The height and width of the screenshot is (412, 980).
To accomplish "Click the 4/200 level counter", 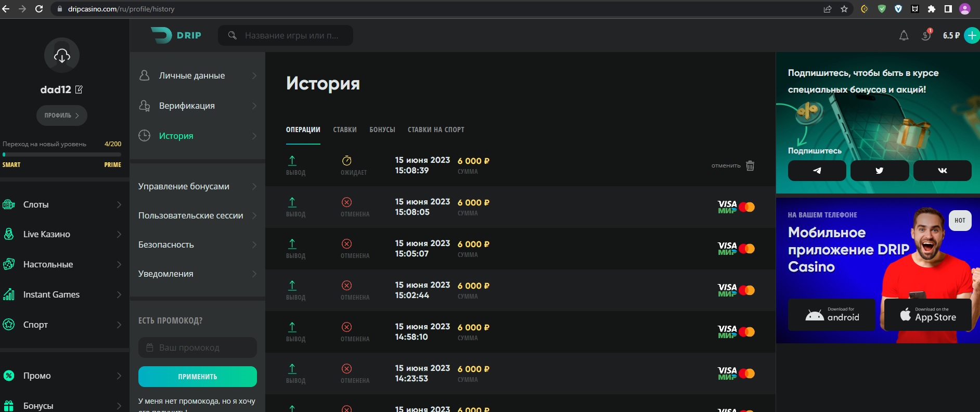I will (113, 144).
